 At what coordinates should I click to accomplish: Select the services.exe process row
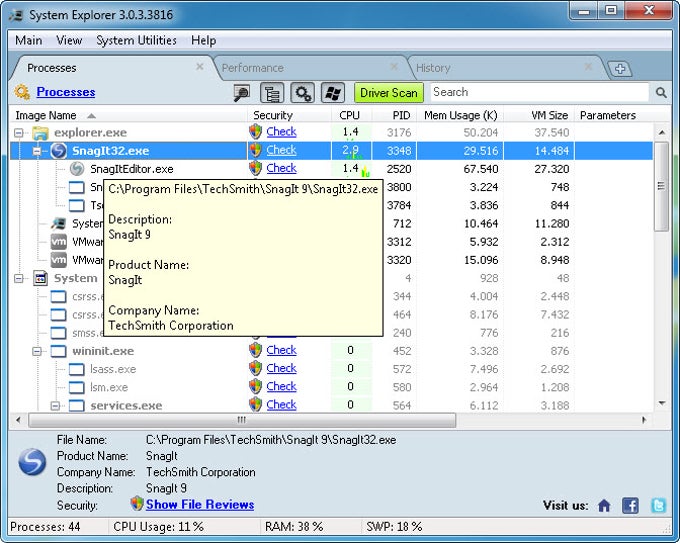[x=331, y=406]
